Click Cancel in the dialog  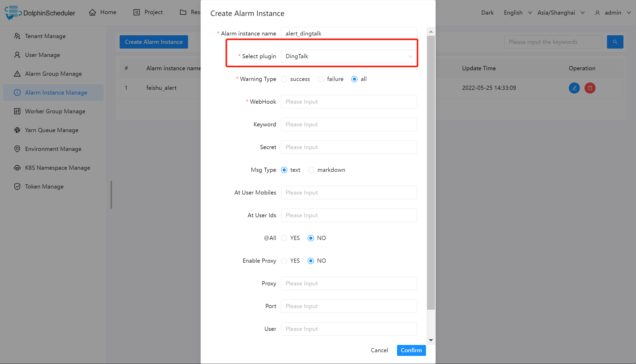coord(379,350)
